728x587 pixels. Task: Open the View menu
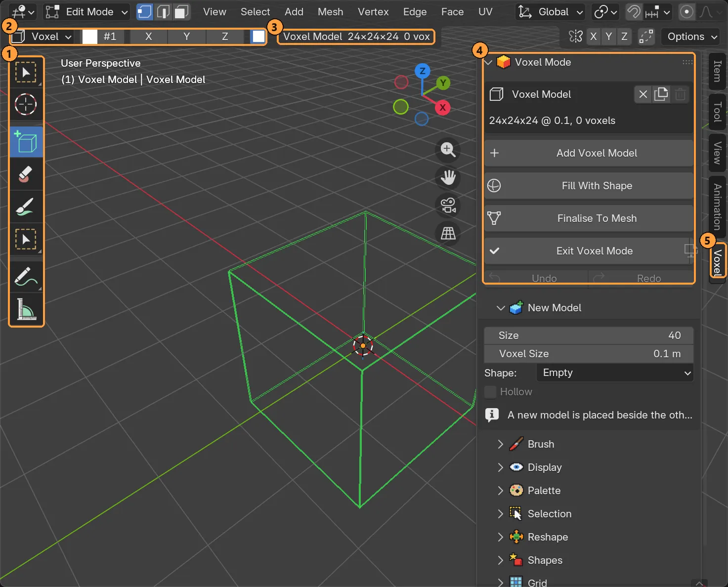point(214,12)
